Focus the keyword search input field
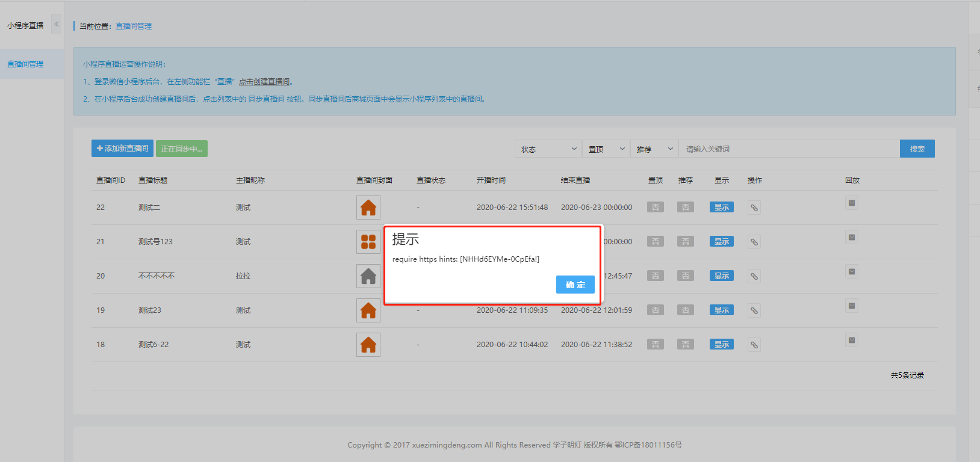Screen dimensions: 980x462 pyautogui.click(x=789, y=149)
